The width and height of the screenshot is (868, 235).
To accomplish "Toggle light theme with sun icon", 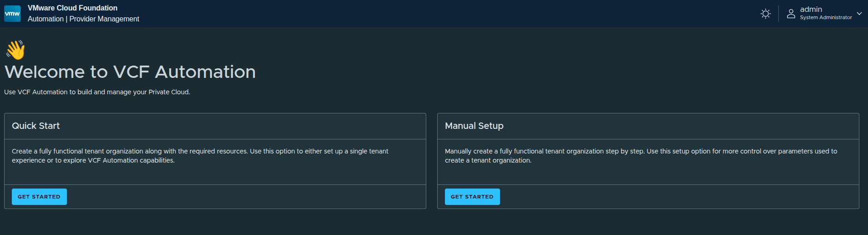I will click(x=766, y=14).
